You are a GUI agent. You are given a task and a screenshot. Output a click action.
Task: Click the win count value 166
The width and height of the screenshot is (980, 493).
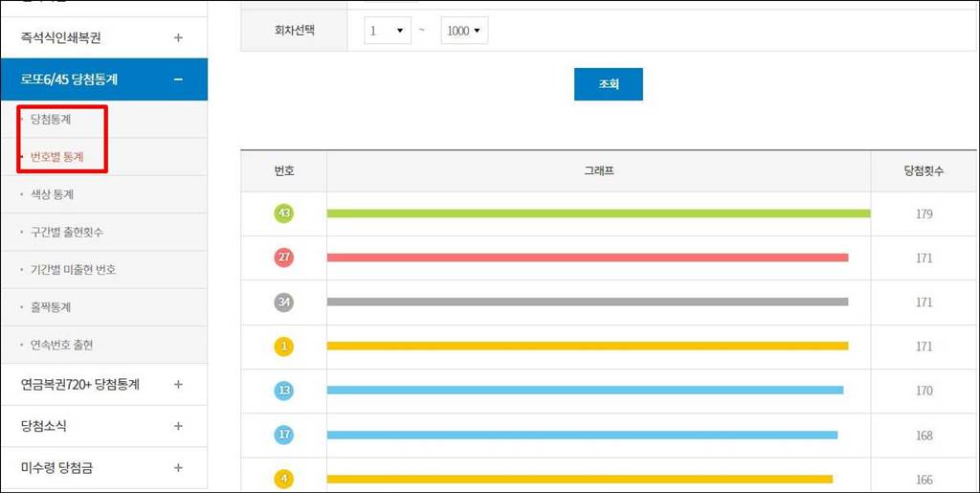click(x=924, y=480)
